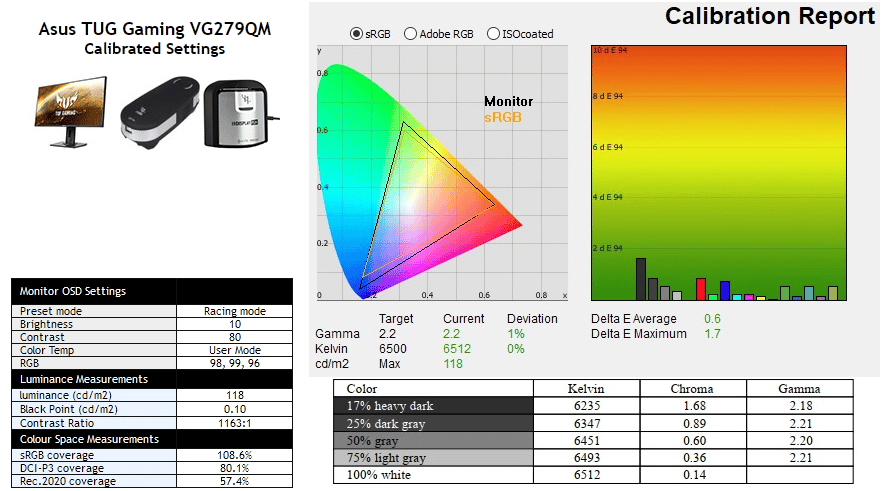Click the Kelvin column header

pyautogui.click(x=586, y=388)
